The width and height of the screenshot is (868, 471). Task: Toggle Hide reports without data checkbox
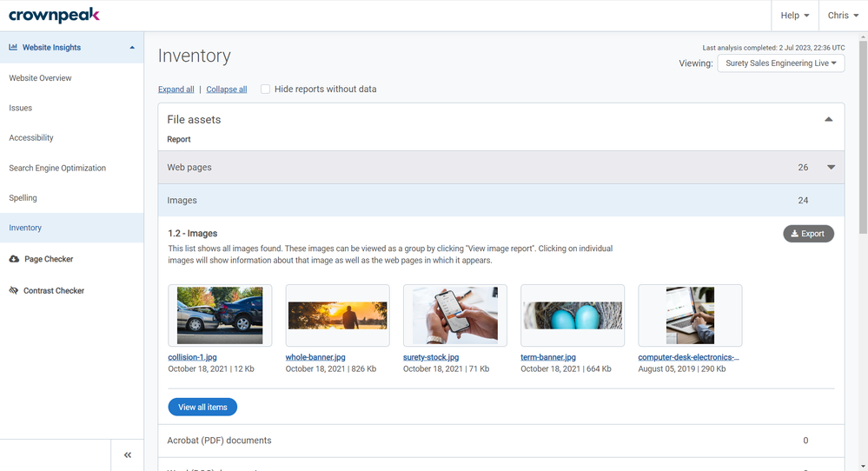tap(266, 90)
